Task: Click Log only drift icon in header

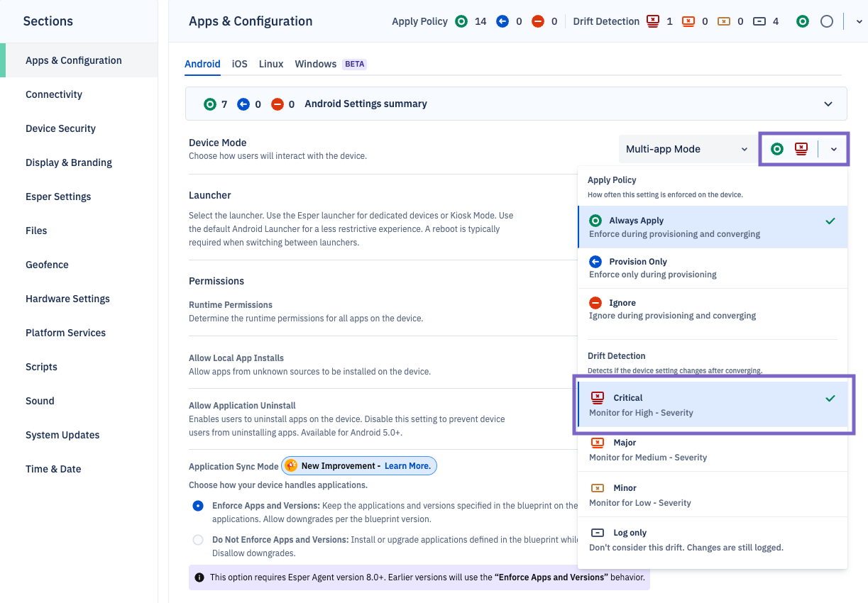Action: [759, 21]
